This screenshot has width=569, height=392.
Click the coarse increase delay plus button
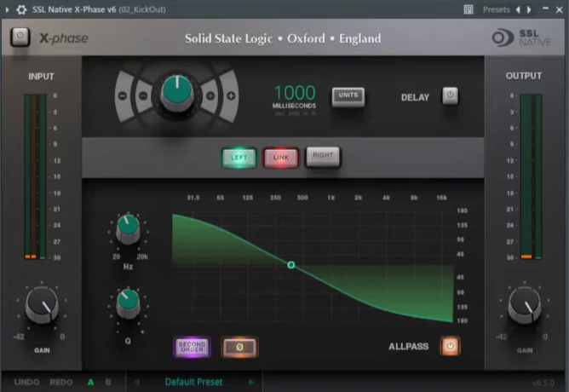(231, 95)
